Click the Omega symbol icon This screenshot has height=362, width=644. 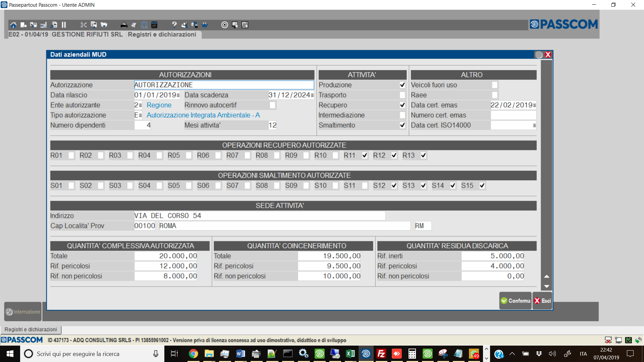point(144,25)
